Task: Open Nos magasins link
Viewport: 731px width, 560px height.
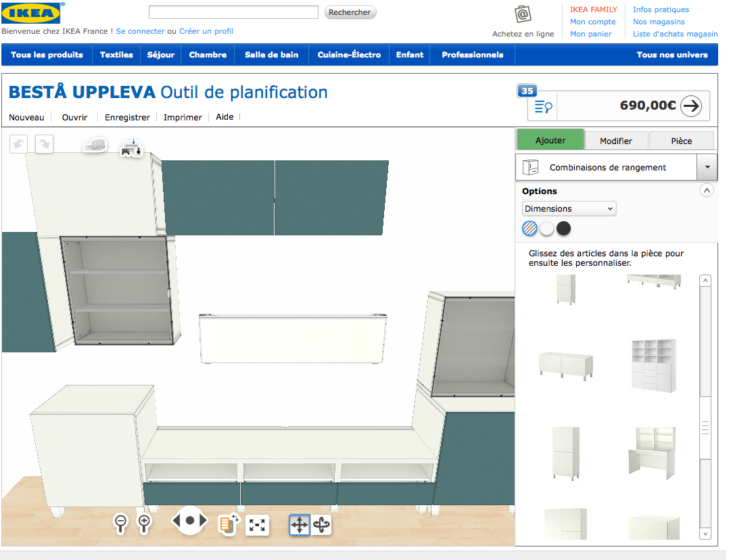Action: (x=659, y=22)
